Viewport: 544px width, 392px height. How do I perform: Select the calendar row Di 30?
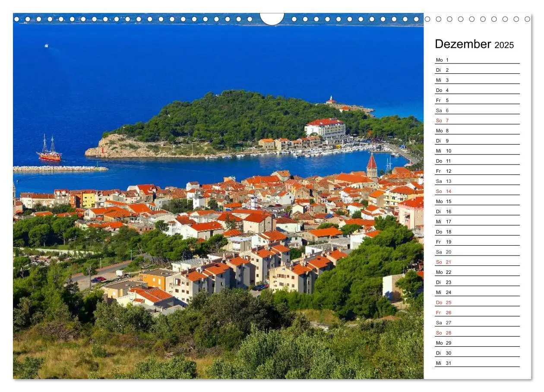pyautogui.click(x=477, y=353)
